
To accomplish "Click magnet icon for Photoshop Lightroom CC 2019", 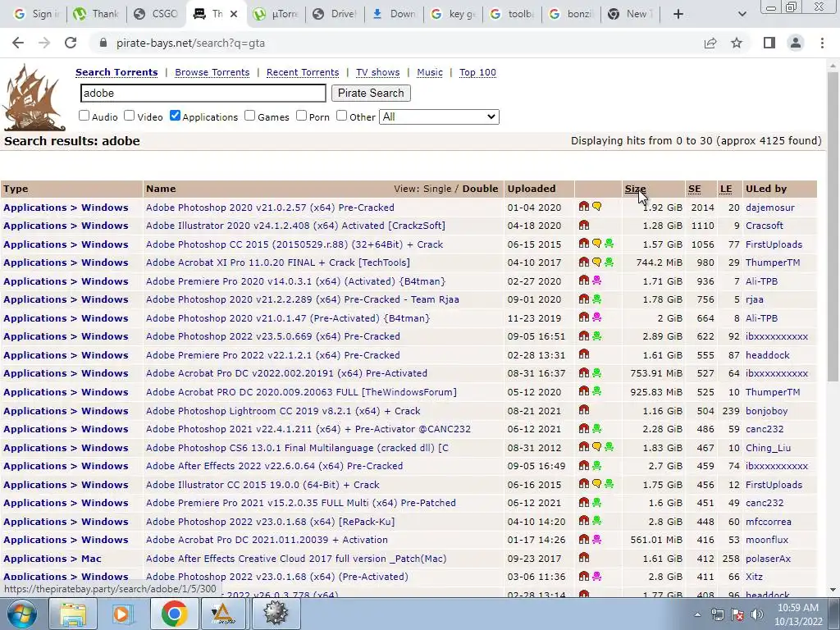I will [584, 410].
